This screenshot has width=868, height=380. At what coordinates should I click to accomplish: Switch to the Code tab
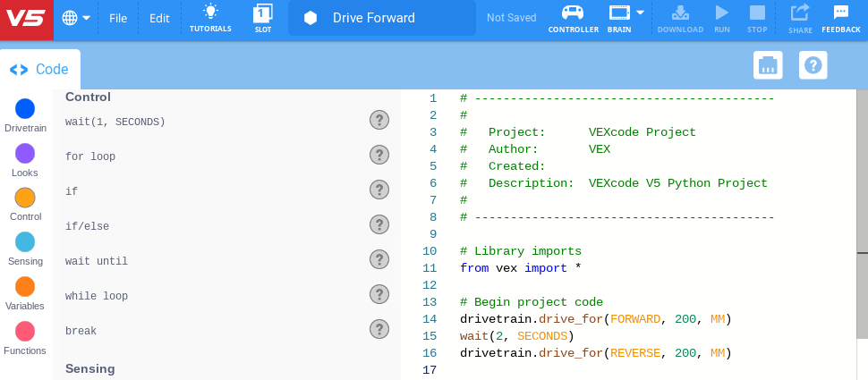point(40,70)
